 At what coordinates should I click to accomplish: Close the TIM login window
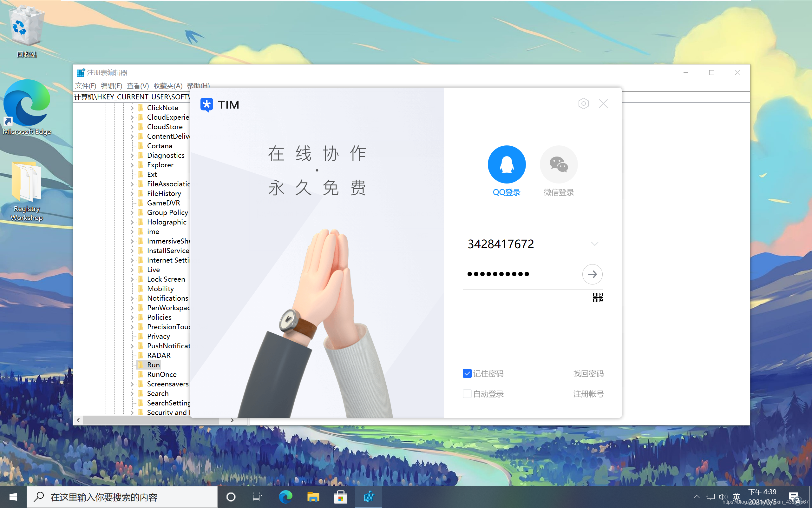pyautogui.click(x=603, y=104)
